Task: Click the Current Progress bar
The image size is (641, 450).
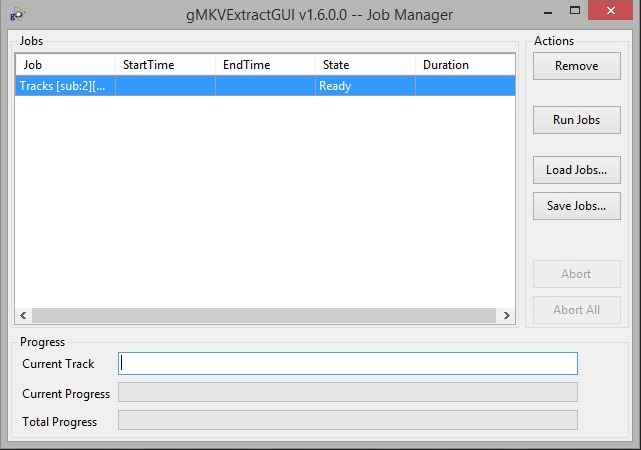Action: [348, 392]
